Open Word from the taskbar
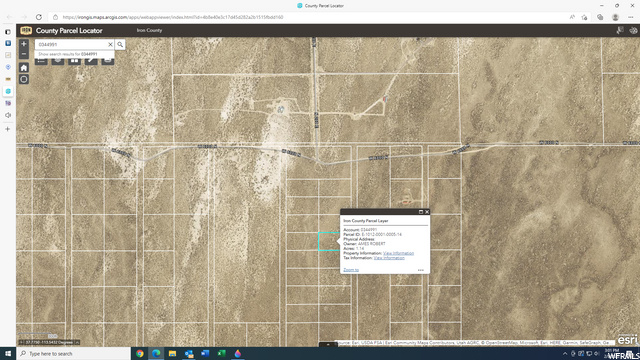This screenshot has height=360, width=640. [x=205, y=353]
